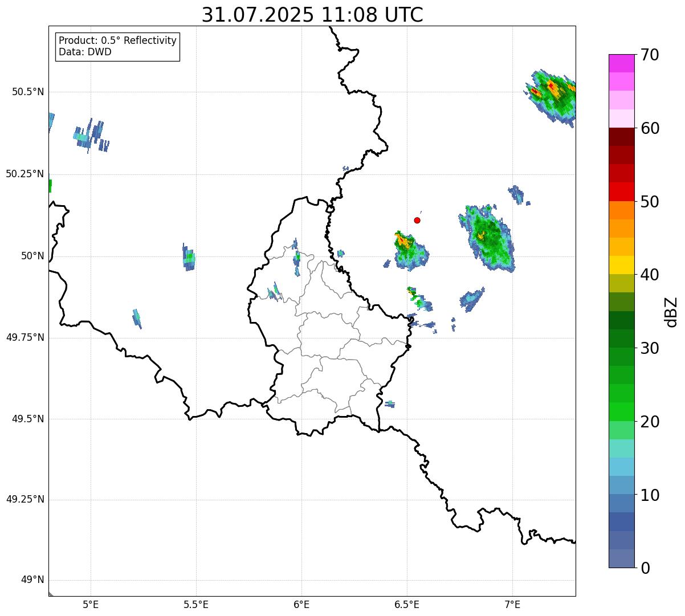Image resolution: width=685 pixels, height=616 pixels.
Task: Click the yellow 40 dBZ colorbar segment
Action: click(x=621, y=265)
